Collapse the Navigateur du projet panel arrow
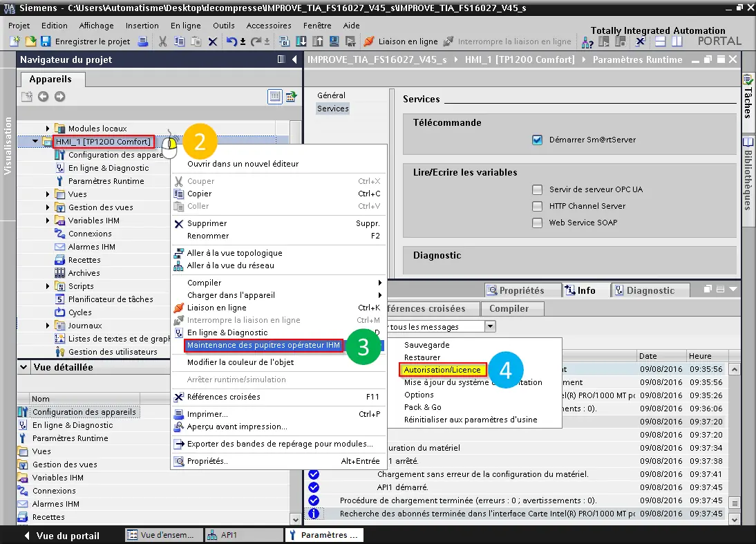756x544 pixels. pos(295,59)
